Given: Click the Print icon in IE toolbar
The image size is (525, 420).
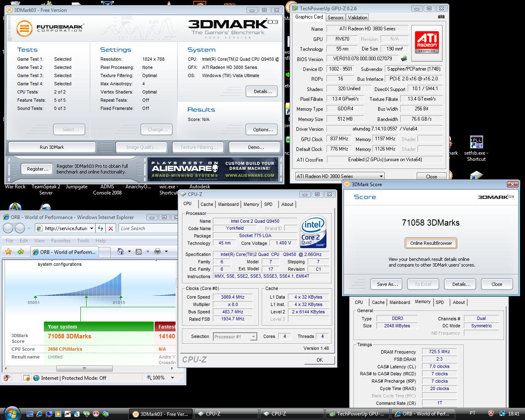Looking at the screenshot, I should coord(157,251).
